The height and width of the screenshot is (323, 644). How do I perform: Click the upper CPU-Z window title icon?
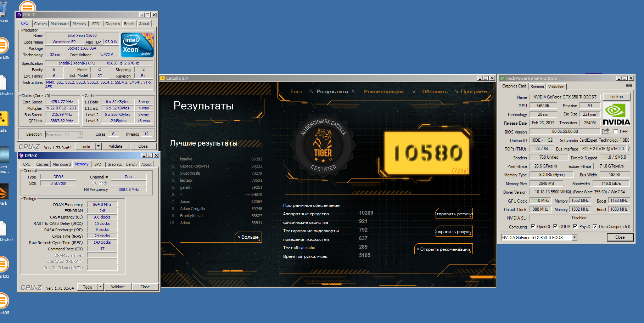click(x=19, y=15)
